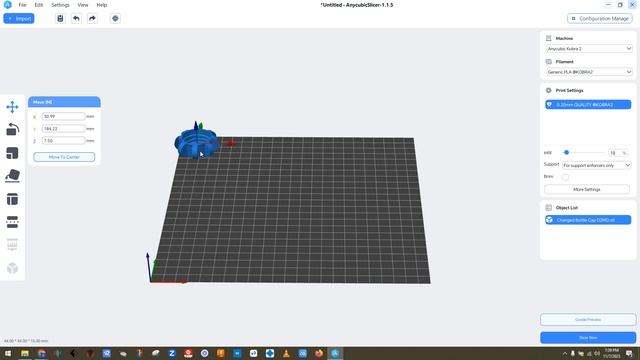This screenshot has width=640, height=360.
Task: Expand the Machine dropdown
Action: point(589,49)
